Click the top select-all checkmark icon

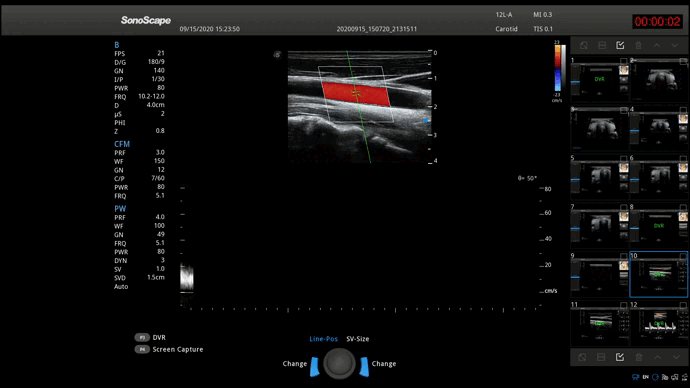(x=620, y=45)
